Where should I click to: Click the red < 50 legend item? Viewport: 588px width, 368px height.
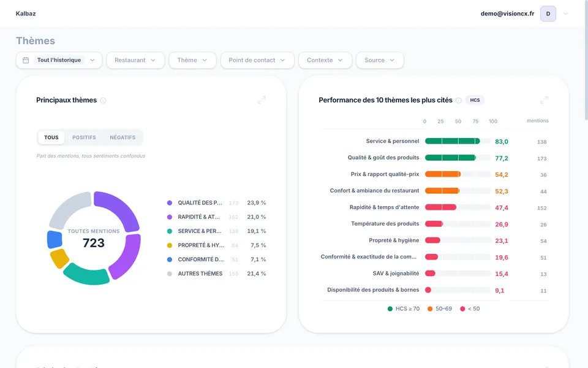coord(470,309)
